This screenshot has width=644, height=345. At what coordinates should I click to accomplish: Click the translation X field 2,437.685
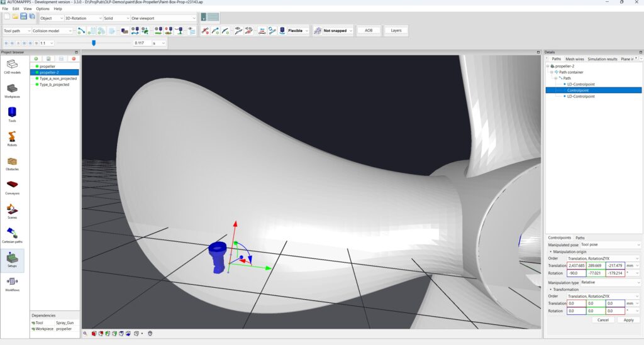[x=576, y=266]
